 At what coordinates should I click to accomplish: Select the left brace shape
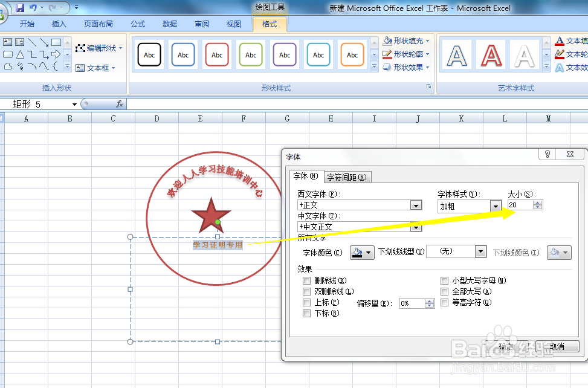(55, 66)
